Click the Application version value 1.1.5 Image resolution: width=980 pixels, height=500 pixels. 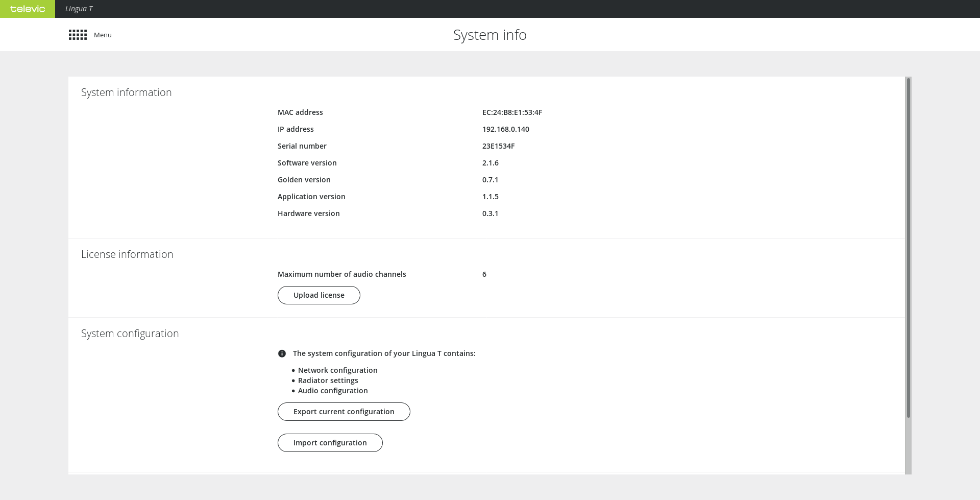click(x=490, y=197)
